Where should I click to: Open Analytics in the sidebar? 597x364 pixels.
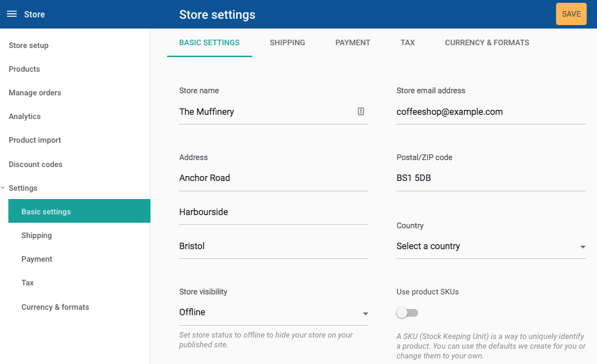(25, 116)
